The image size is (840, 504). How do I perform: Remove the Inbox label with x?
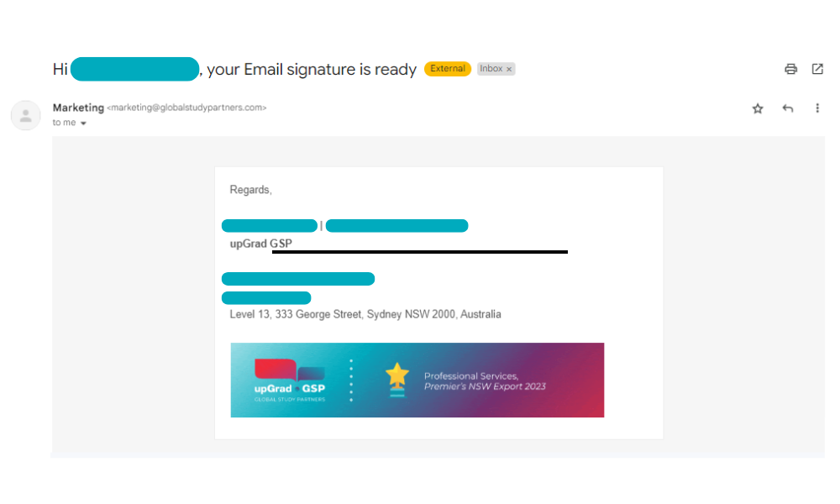tap(509, 69)
